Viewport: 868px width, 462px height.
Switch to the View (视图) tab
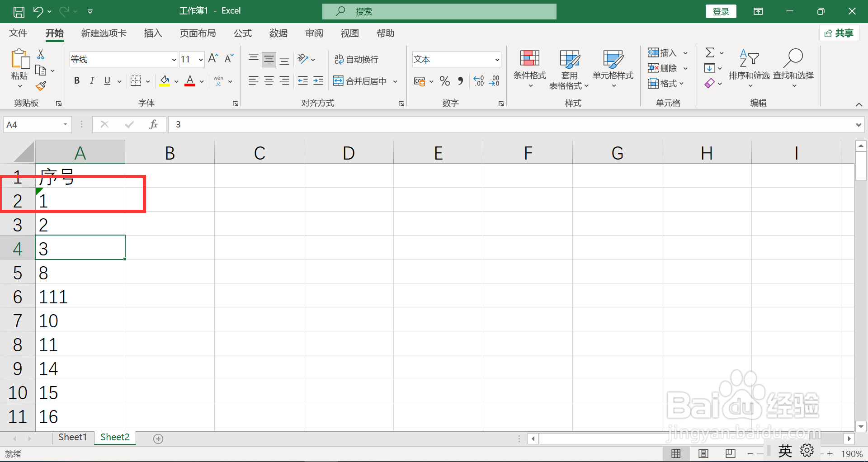(x=349, y=33)
